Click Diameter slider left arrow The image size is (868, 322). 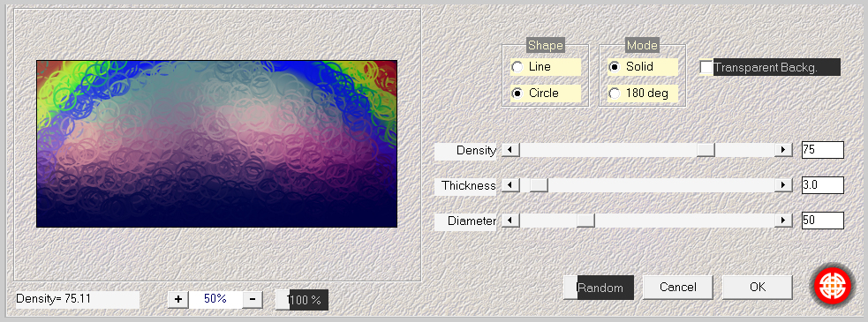point(510,221)
